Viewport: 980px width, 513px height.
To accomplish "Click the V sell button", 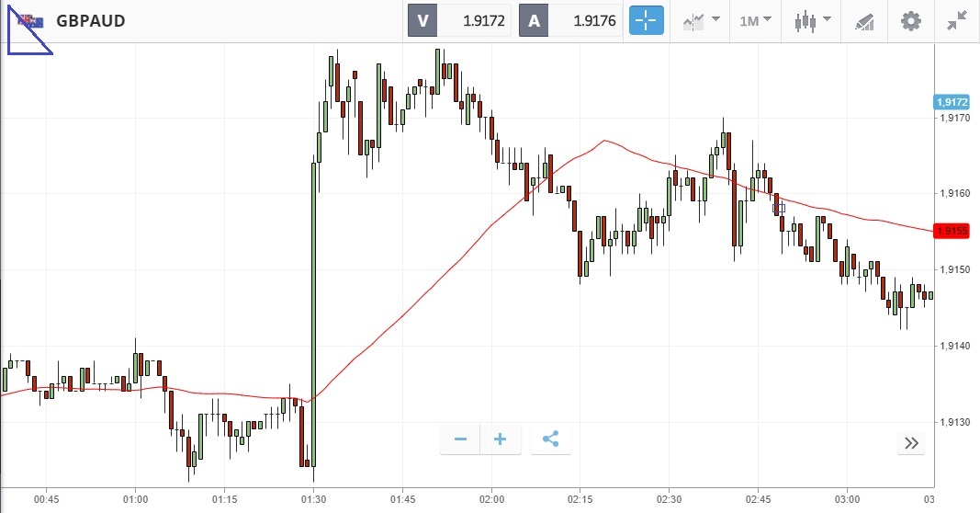I will click(422, 20).
